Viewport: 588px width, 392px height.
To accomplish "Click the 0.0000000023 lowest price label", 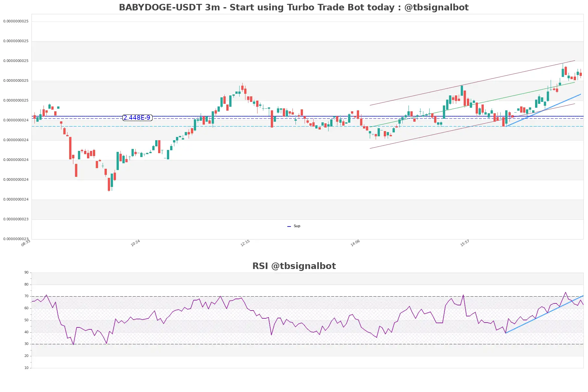I will click(16, 239).
